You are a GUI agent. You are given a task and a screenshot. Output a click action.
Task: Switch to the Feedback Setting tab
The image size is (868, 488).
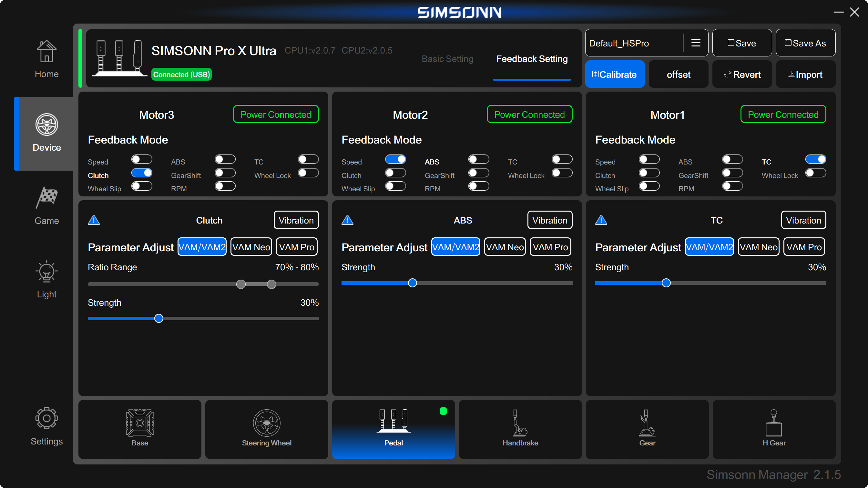[532, 59]
